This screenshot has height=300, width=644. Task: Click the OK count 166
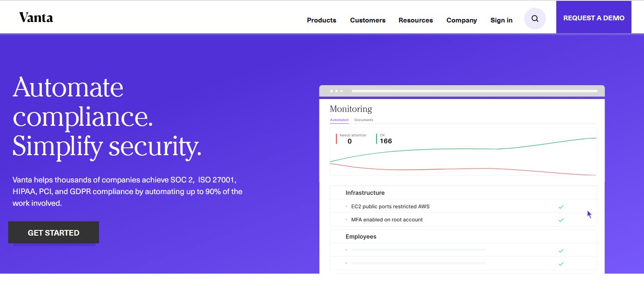tap(386, 141)
